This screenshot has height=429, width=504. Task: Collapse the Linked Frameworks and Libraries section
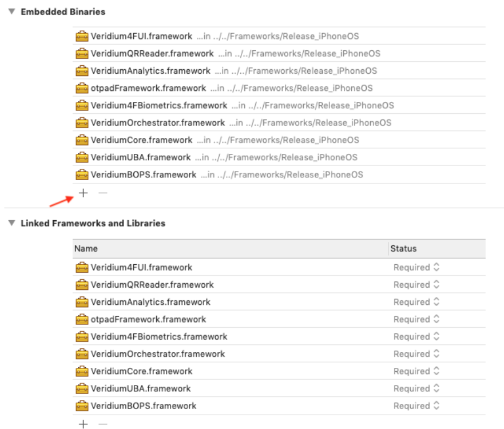pyautogui.click(x=12, y=223)
